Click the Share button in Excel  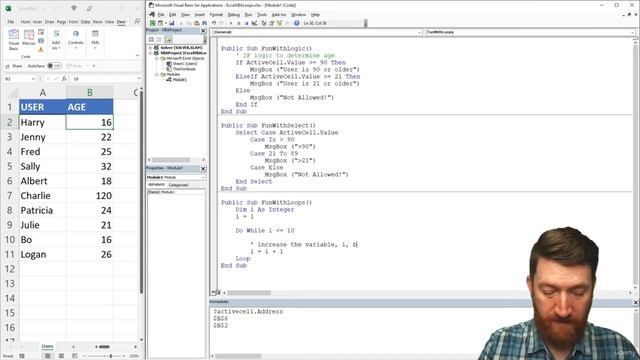(x=14, y=66)
